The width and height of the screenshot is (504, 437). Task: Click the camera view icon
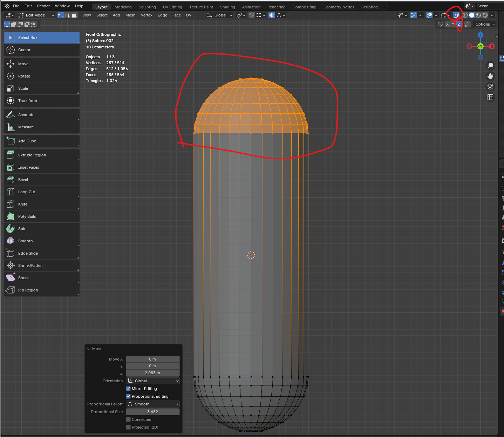click(490, 87)
